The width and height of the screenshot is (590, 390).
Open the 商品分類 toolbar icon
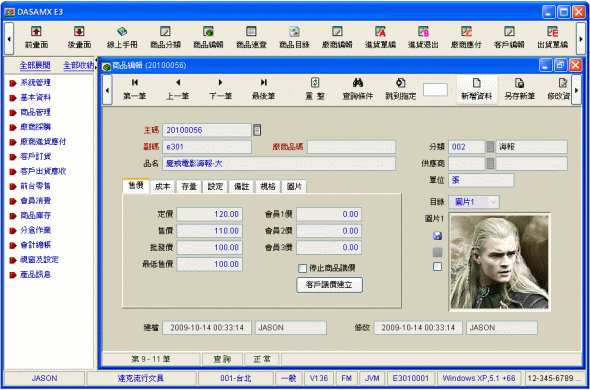166,38
